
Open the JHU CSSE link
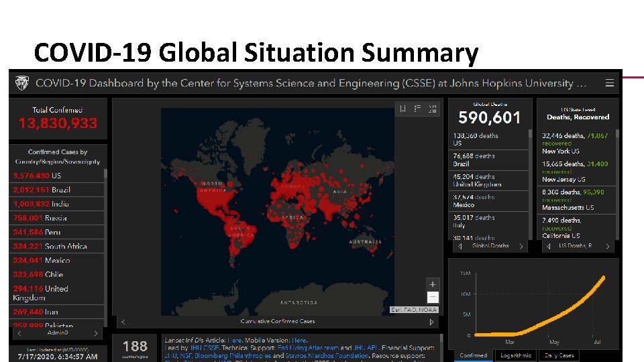point(204,348)
